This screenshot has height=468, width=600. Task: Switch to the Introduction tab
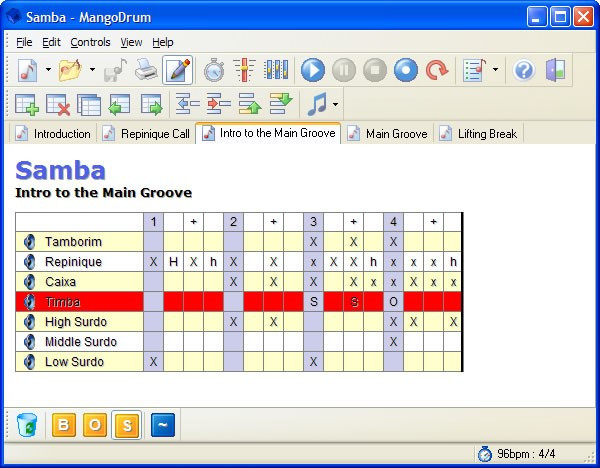[x=53, y=134]
